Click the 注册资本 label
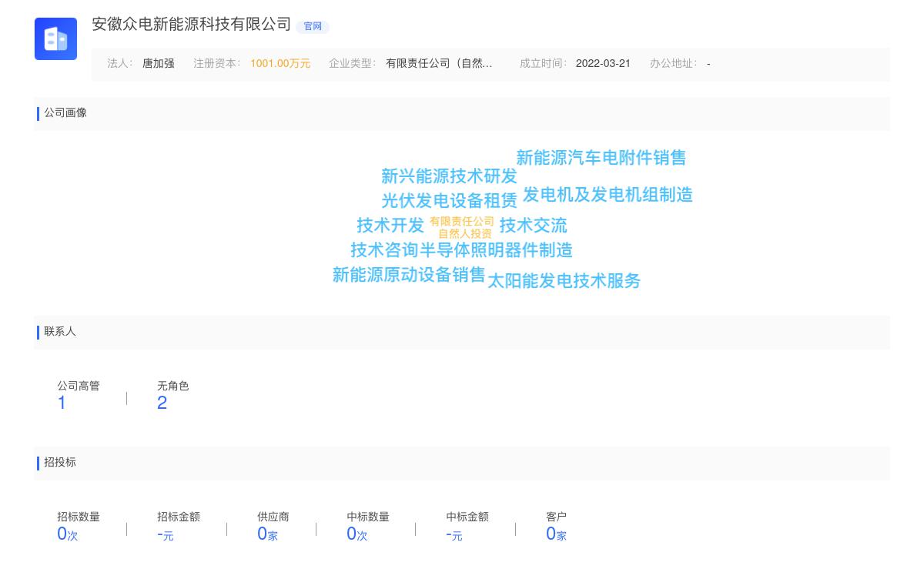 click(x=217, y=64)
